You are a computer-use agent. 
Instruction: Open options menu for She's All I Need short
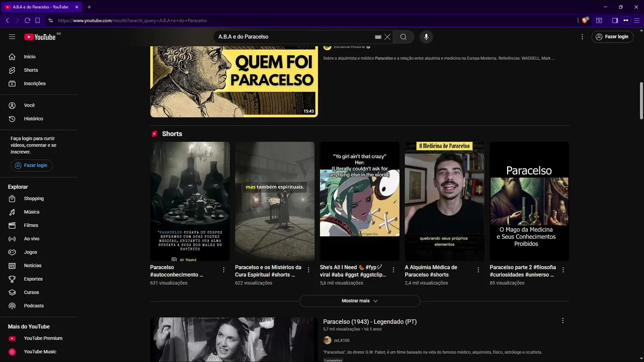(x=393, y=270)
